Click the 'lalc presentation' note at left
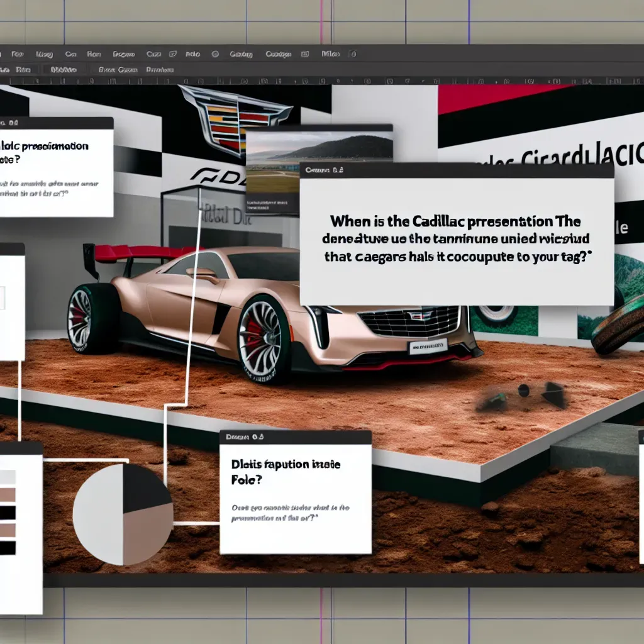 pos(56,167)
